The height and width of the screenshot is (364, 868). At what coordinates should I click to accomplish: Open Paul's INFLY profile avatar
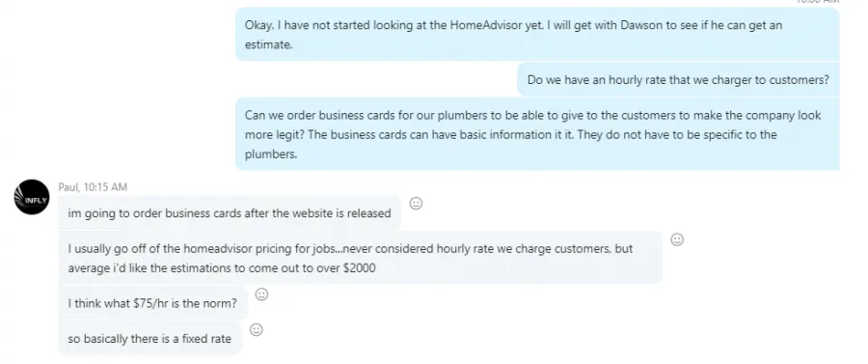(32, 197)
